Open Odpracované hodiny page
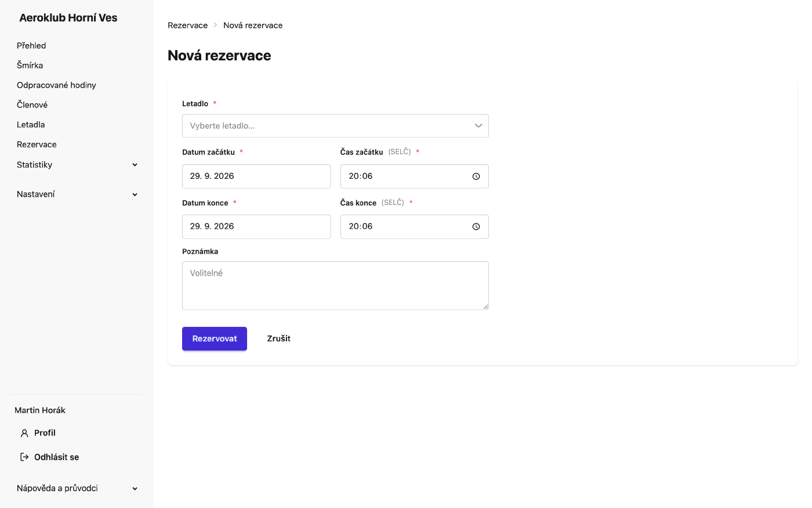Image resolution: width=812 pixels, height=508 pixels. (x=56, y=85)
